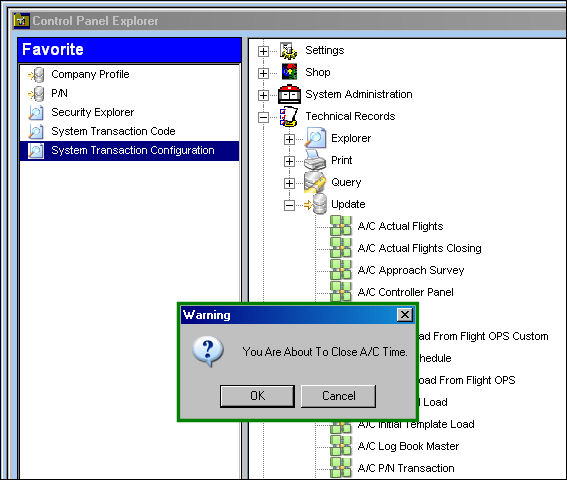Screen dimensions: 567x480
Task: Click the System Transaction Code icon
Action: pyautogui.click(x=36, y=131)
